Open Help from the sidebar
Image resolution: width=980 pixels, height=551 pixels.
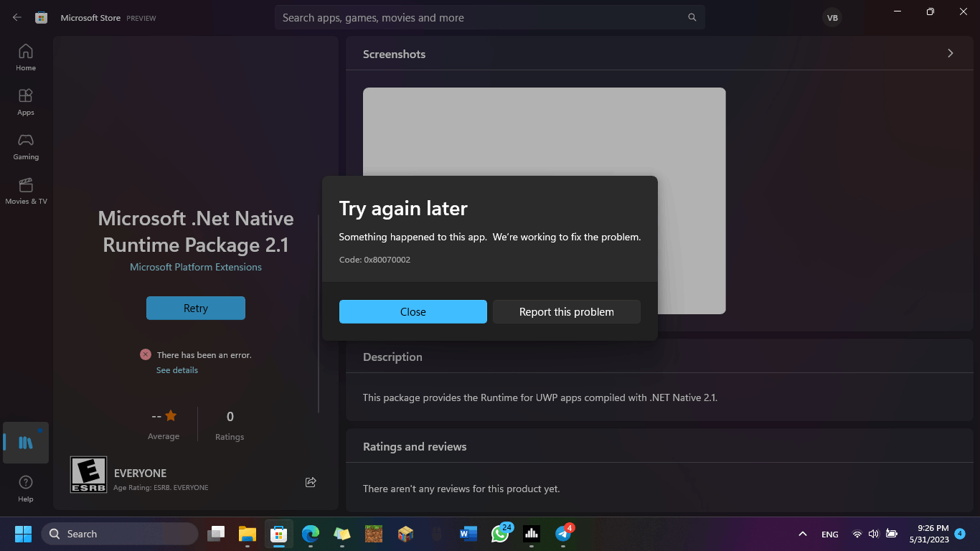[x=25, y=486]
